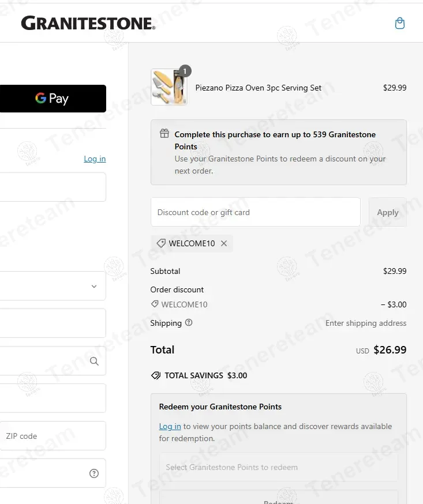The width and height of the screenshot is (423, 504).
Task: Click the help icon in the bottom-left field
Action: [94, 473]
